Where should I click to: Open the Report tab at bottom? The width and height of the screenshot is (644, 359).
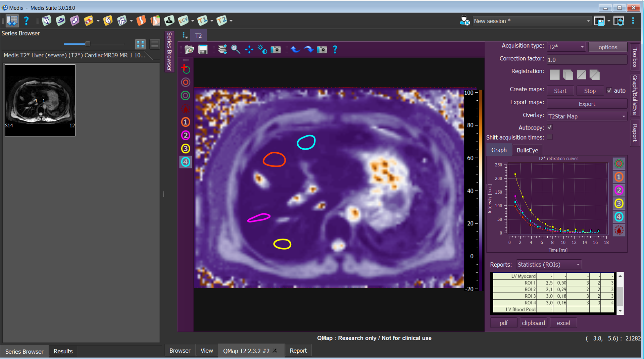pyautogui.click(x=298, y=351)
